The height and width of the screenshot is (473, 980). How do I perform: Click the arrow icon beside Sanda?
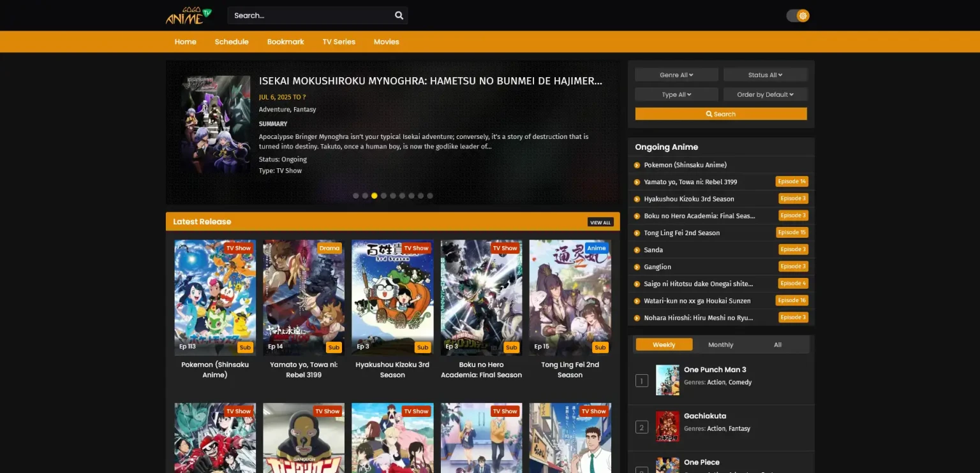[637, 250]
